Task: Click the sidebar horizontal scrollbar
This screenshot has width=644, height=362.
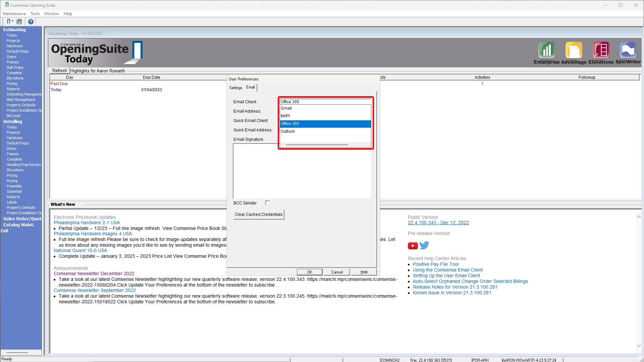Action: click(x=17, y=352)
